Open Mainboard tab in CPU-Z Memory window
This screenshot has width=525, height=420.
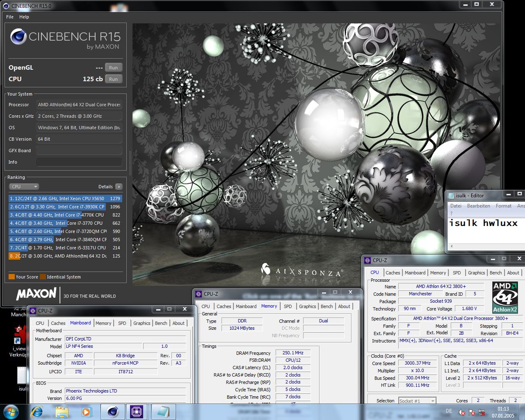[x=246, y=306]
